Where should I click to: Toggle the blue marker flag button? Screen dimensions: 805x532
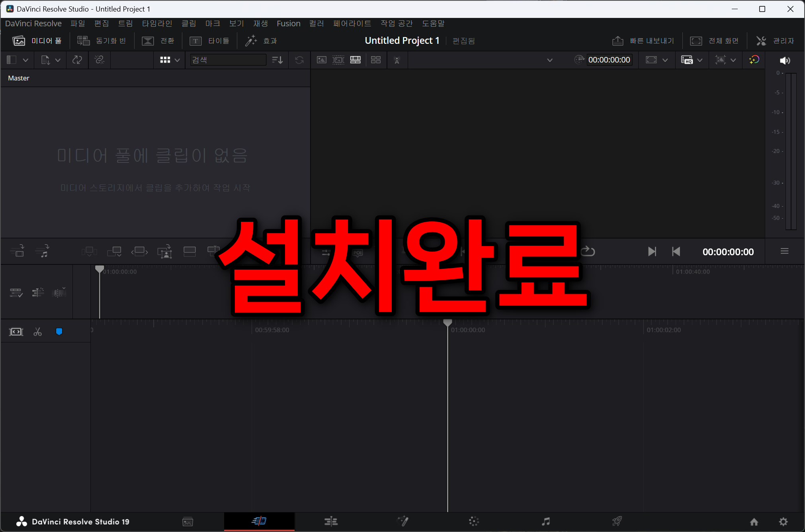pyautogui.click(x=59, y=332)
